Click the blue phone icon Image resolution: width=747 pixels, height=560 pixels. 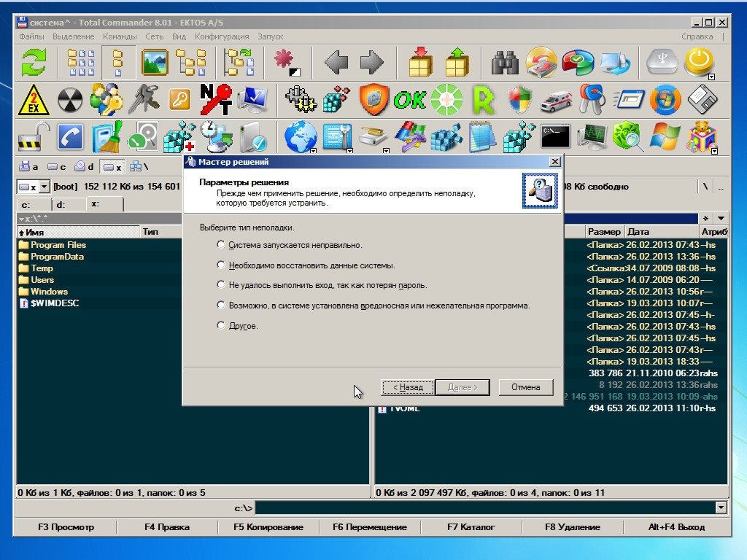(x=71, y=136)
